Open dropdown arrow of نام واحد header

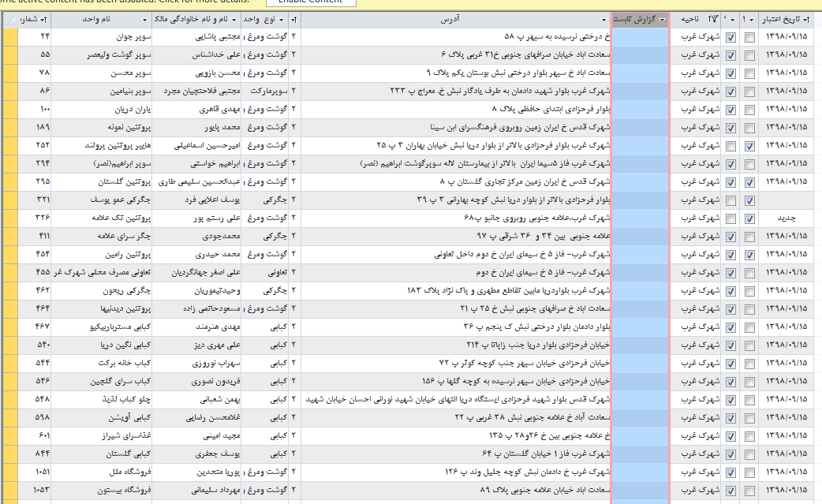(145, 20)
